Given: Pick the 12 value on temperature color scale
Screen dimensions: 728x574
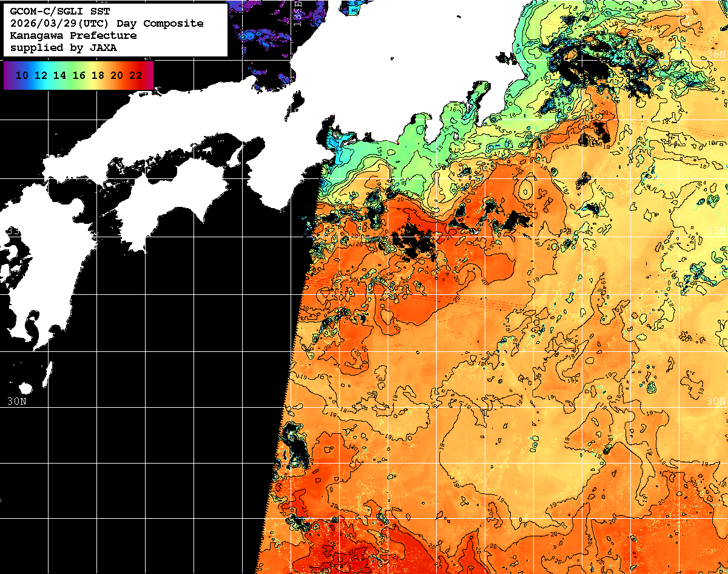Looking at the screenshot, I should pyautogui.click(x=41, y=75).
